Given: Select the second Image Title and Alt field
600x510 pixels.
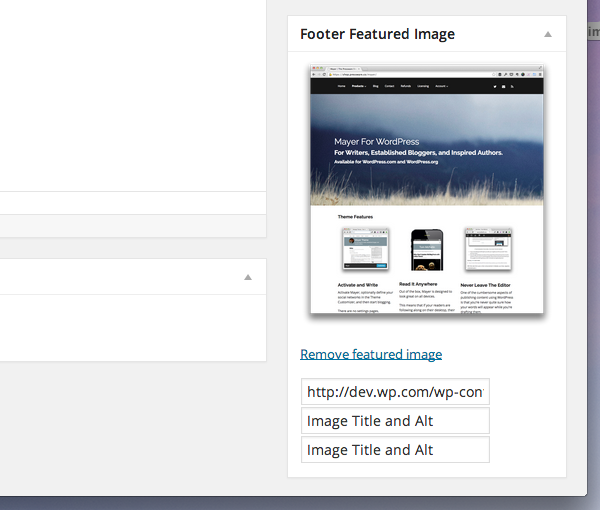Looking at the screenshot, I should [395, 450].
